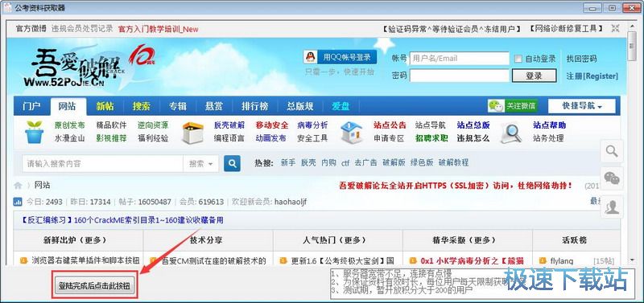Open the 官方微博 link

tap(31, 29)
